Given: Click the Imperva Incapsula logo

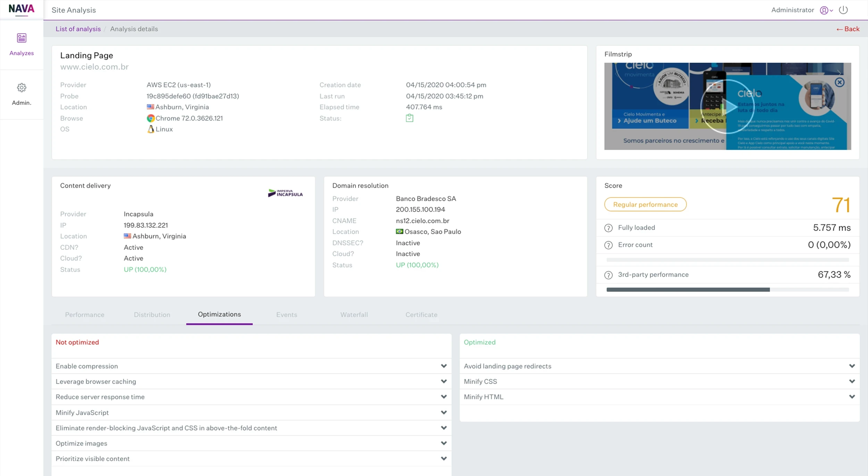Looking at the screenshot, I should pos(285,193).
